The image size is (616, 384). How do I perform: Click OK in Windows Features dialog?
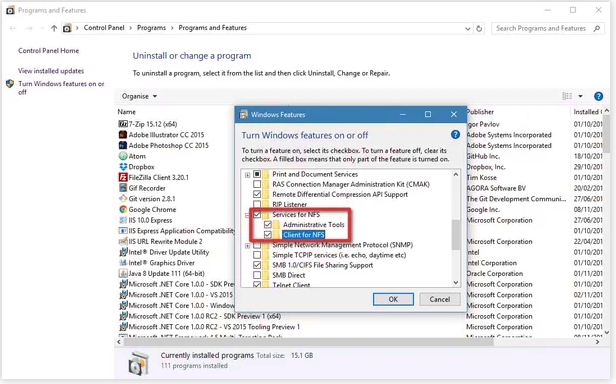point(393,299)
